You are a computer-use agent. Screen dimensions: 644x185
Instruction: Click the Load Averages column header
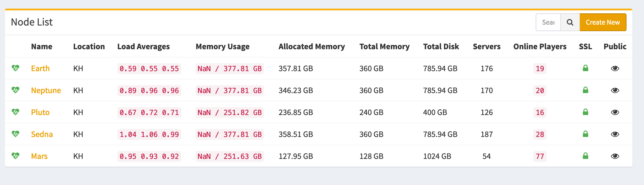coord(143,47)
